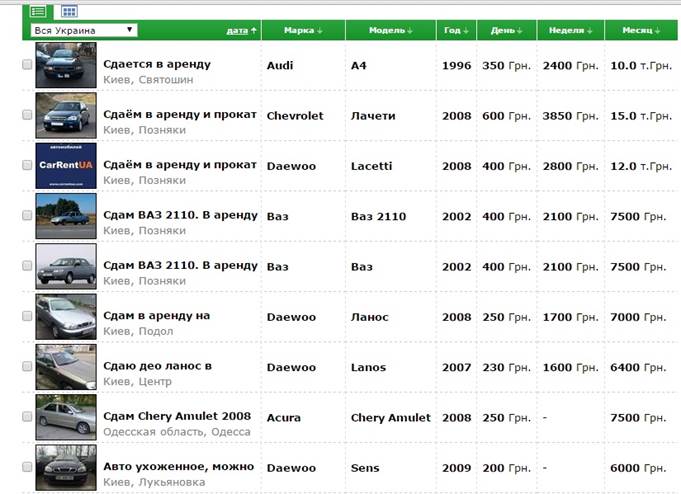Screen dimensions: 681x494
Task: Sort listings by 'Марка' column
Action: (x=304, y=31)
